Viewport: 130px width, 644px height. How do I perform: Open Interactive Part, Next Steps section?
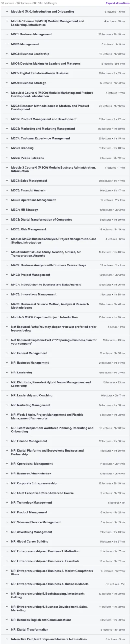(65, 639)
